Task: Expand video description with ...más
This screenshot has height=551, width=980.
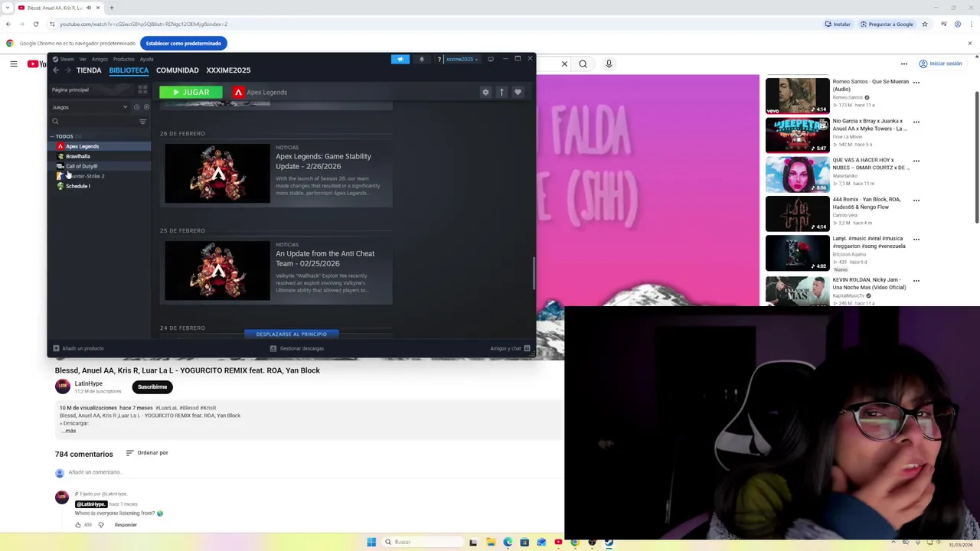Action: pos(69,431)
